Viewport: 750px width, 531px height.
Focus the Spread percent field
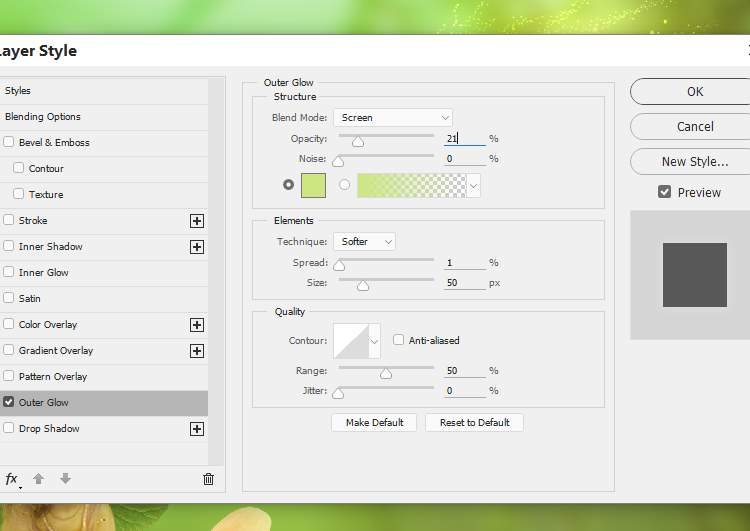(x=464, y=263)
